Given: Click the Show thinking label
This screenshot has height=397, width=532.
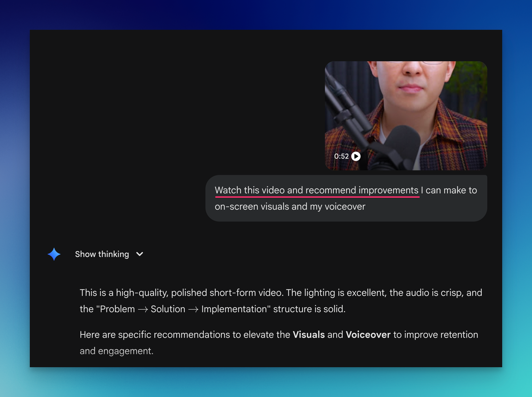Looking at the screenshot, I should (102, 254).
